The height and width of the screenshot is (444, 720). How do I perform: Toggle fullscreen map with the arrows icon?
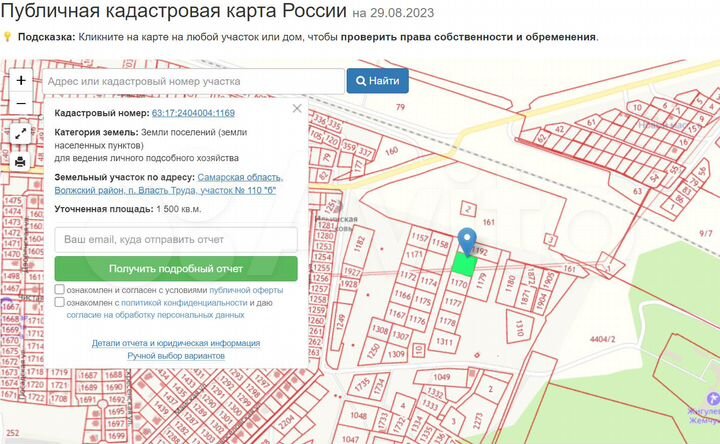[x=20, y=134]
